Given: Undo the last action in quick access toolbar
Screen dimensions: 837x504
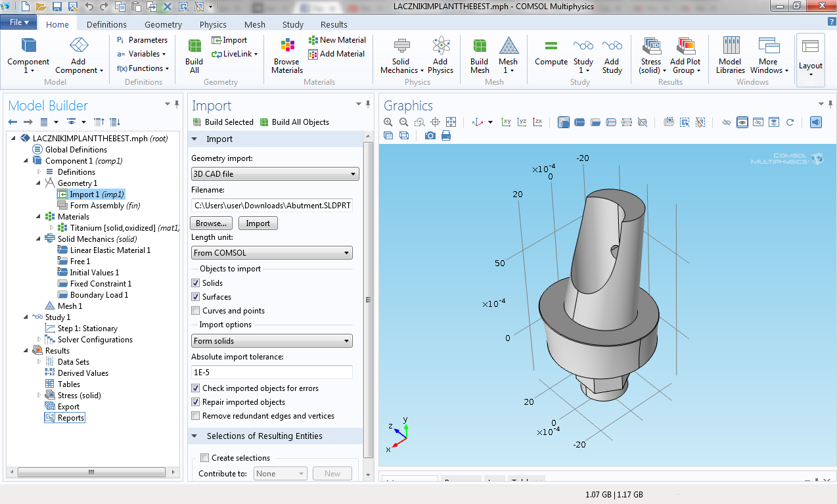Looking at the screenshot, I should pos(89,7).
